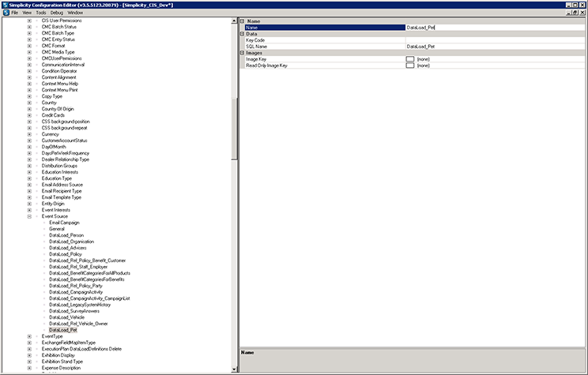Viewport: 588px width, 375px height.
Task: Expand the Exhibition Display node
Action: 29,355
